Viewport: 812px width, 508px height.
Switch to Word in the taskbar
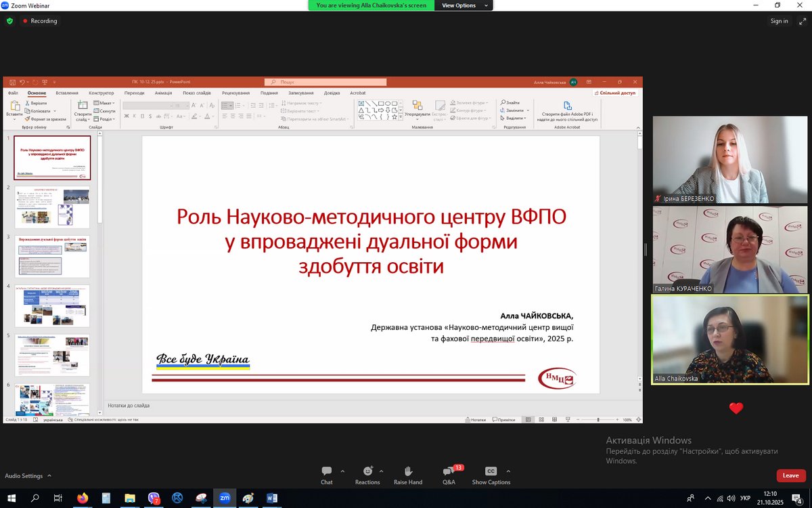pyautogui.click(x=272, y=498)
